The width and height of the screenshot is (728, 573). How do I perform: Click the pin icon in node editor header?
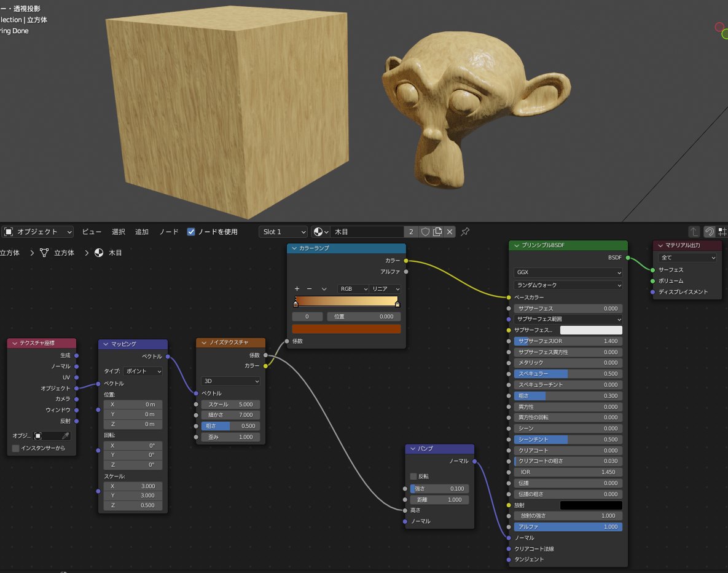pos(465,231)
